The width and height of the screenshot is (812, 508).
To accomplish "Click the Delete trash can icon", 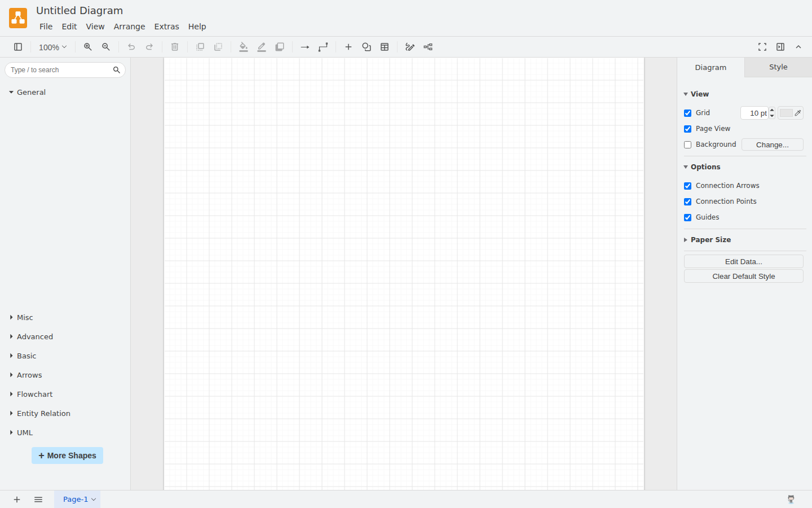I will coord(175,47).
